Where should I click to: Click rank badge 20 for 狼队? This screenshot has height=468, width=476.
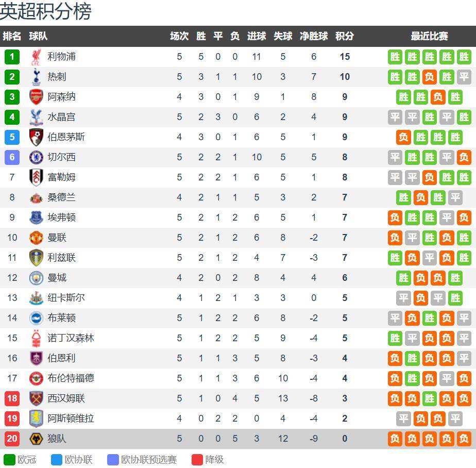(12, 439)
